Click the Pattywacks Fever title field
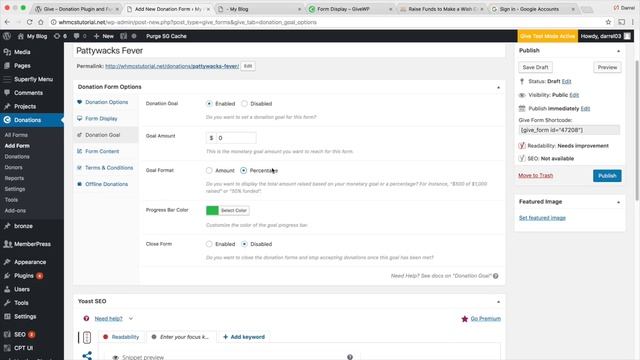The height and width of the screenshot is (360, 640). tap(290, 51)
